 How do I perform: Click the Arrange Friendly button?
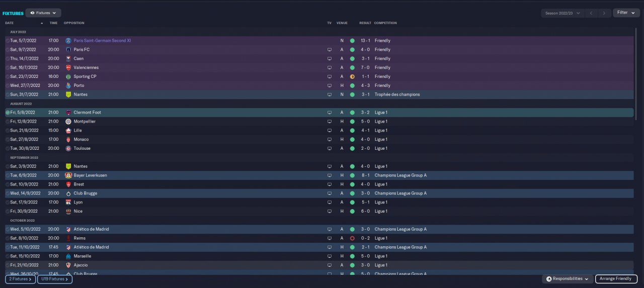(x=616, y=278)
